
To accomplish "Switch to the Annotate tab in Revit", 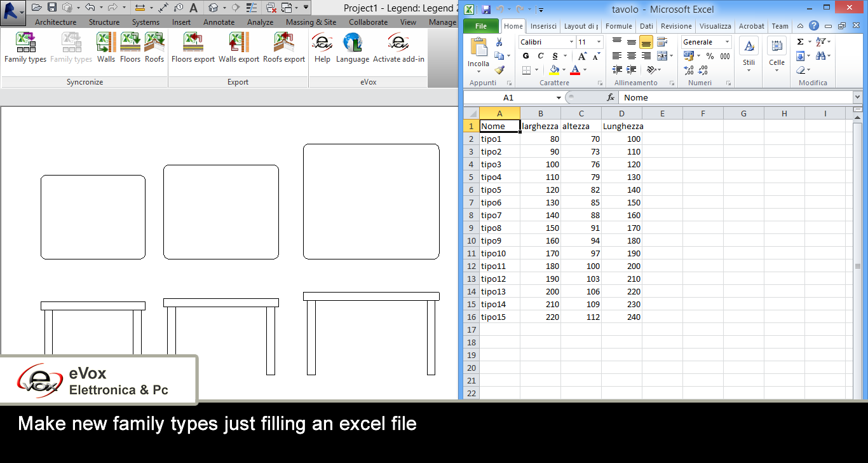I will [219, 22].
